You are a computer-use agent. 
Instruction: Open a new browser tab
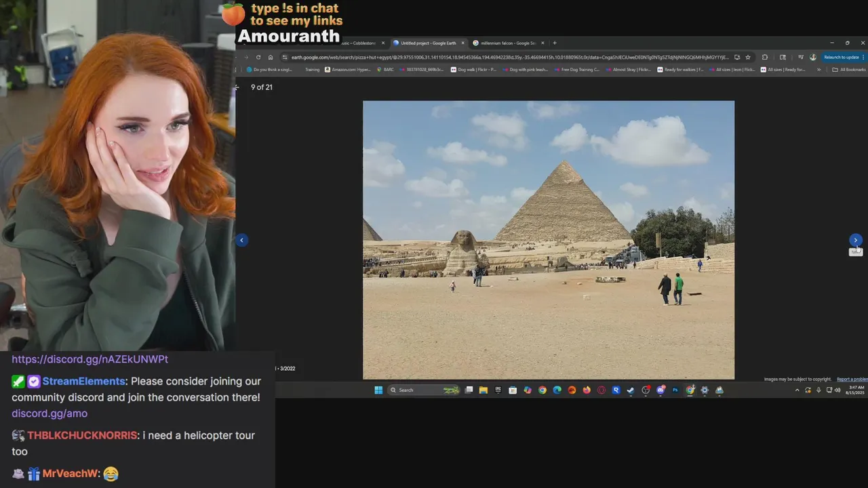click(x=555, y=43)
